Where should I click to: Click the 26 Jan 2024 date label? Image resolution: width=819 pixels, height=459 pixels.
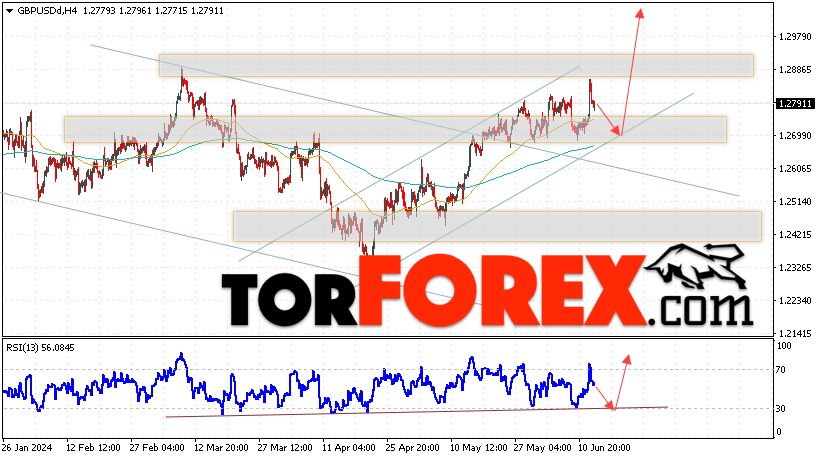coord(27,448)
